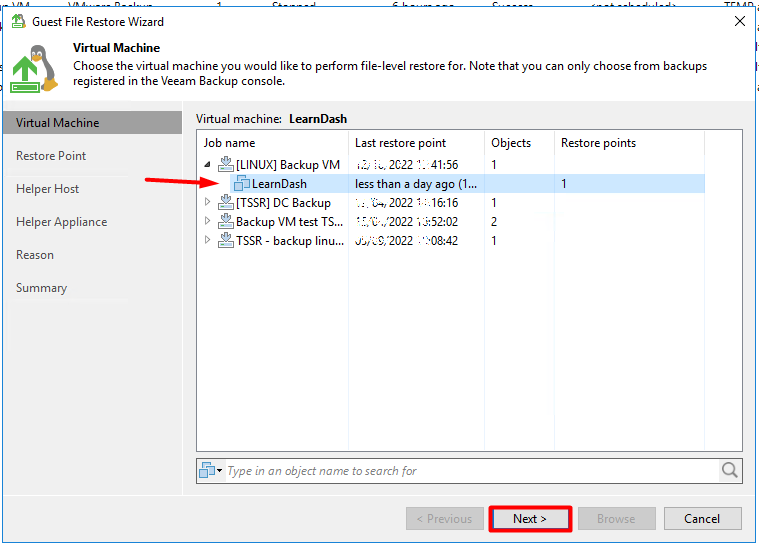Viewport: 759px width, 548px height.
Task: Switch to the Reason wizard step
Action: [35, 255]
